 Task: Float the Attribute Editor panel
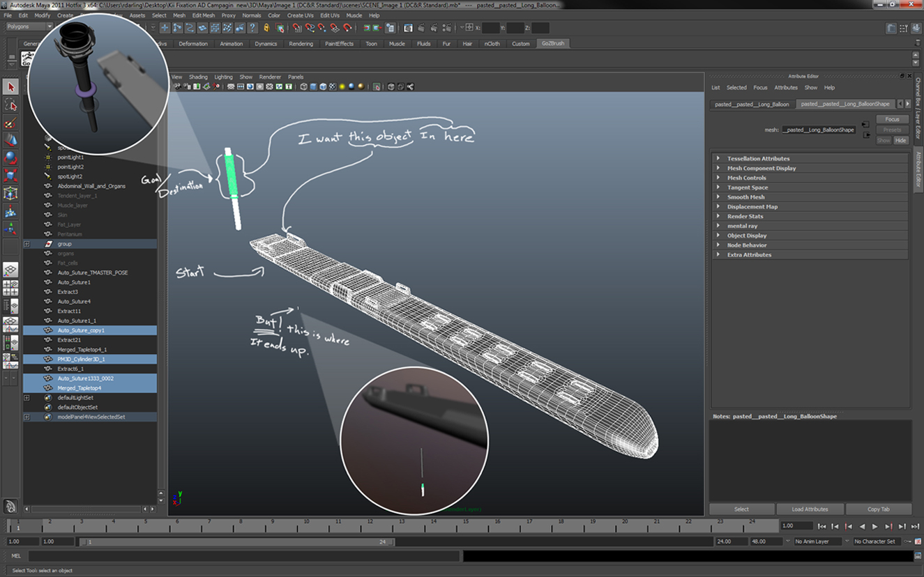pyautogui.click(x=902, y=76)
